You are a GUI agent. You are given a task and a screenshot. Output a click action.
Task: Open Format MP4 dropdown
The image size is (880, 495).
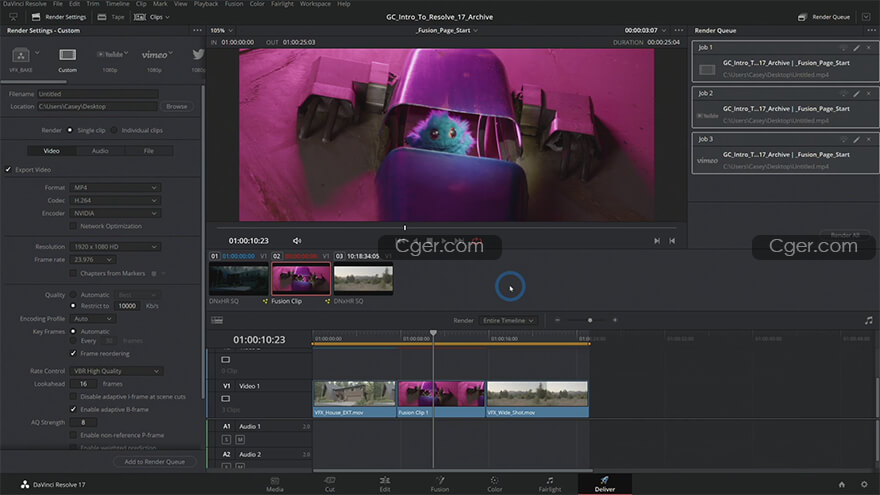click(x=115, y=187)
